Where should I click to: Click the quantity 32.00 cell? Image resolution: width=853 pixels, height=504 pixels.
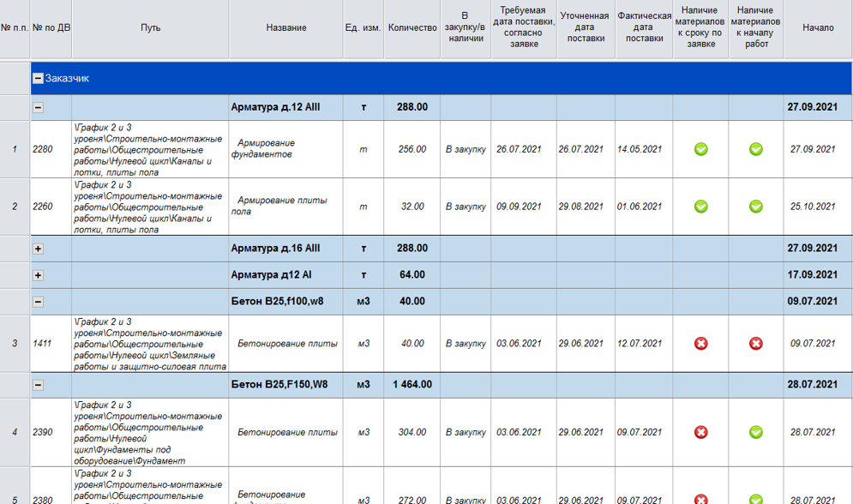[412, 207]
